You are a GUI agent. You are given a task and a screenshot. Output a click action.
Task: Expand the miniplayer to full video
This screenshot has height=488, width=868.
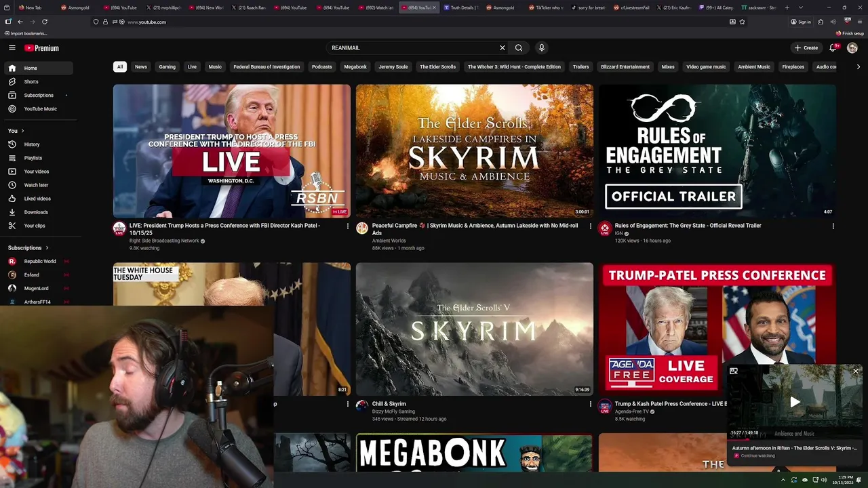tap(734, 371)
